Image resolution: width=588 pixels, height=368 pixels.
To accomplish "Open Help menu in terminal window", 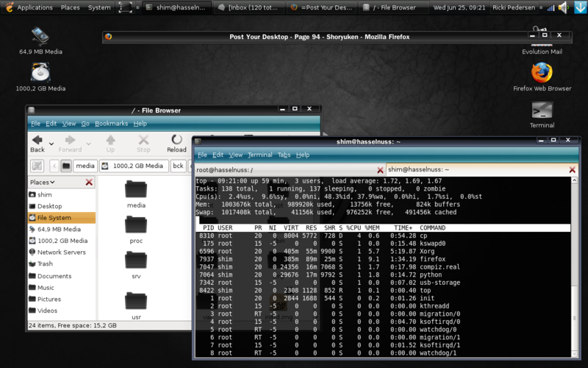I will click(x=303, y=155).
